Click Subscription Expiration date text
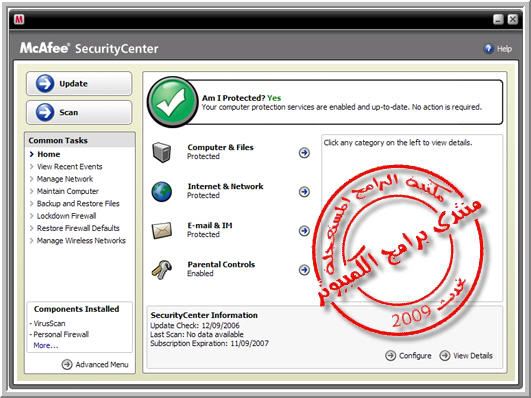531x398 pixels. (209, 343)
